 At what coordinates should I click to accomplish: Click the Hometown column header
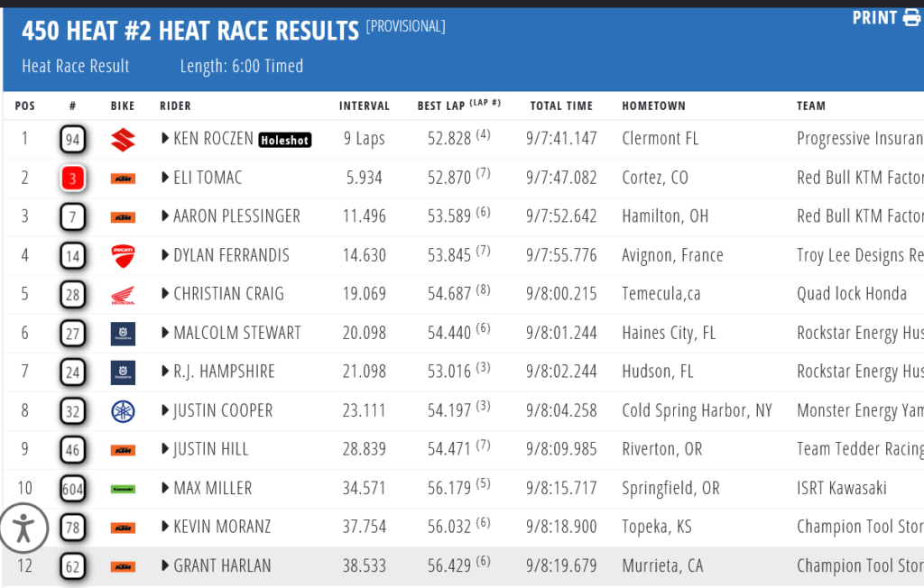(653, 106)
